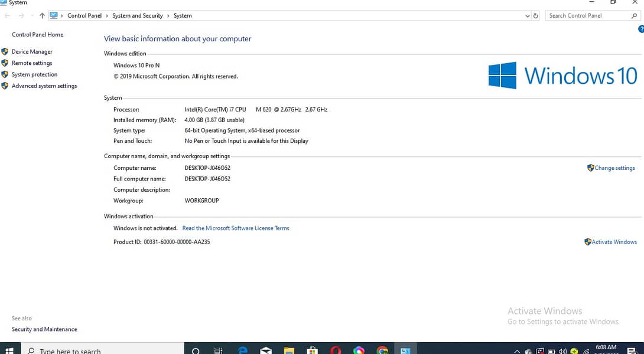Image resolution: width=644 pixels, height=354 pixels.
Task: Select System in the breadcrumb path
Action: (x=183, y=15)
